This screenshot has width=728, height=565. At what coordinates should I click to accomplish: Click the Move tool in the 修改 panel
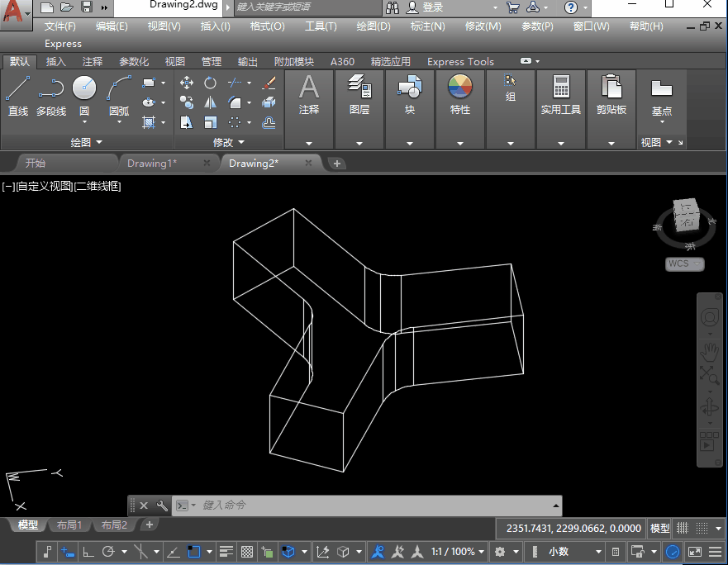pyautogui.click(x=187, y=83)
